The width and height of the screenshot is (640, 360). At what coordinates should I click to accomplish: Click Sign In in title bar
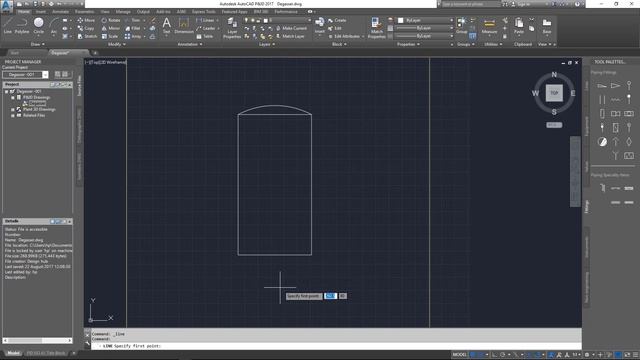coord(522,4)
